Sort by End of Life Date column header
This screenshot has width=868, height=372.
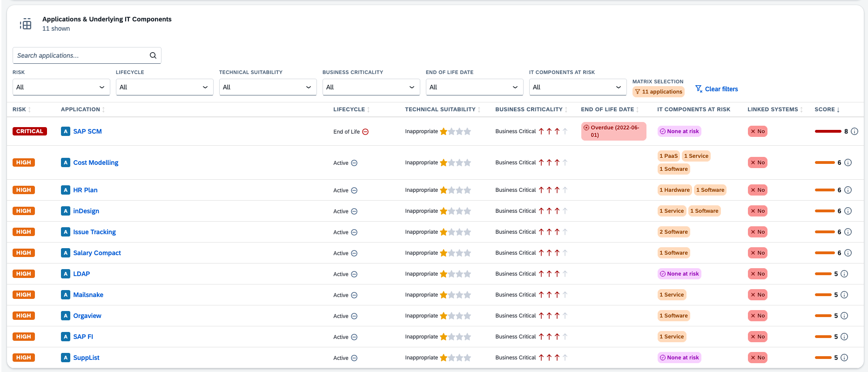click(610, 109)
